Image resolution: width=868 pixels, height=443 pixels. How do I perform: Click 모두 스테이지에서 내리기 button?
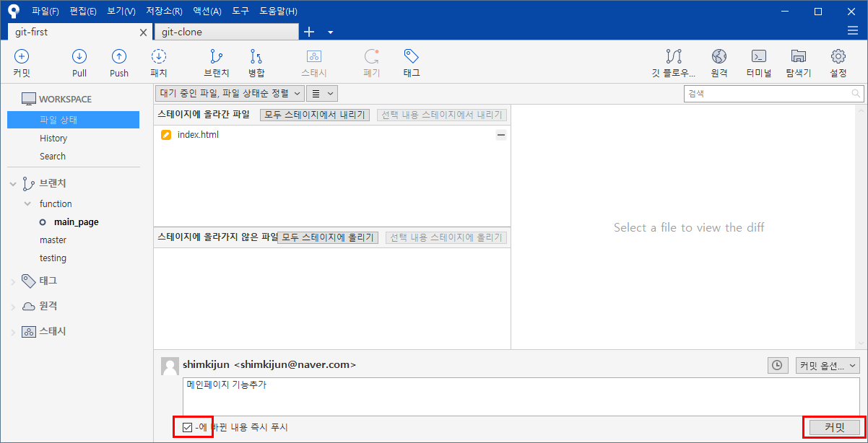coord(315,115)
